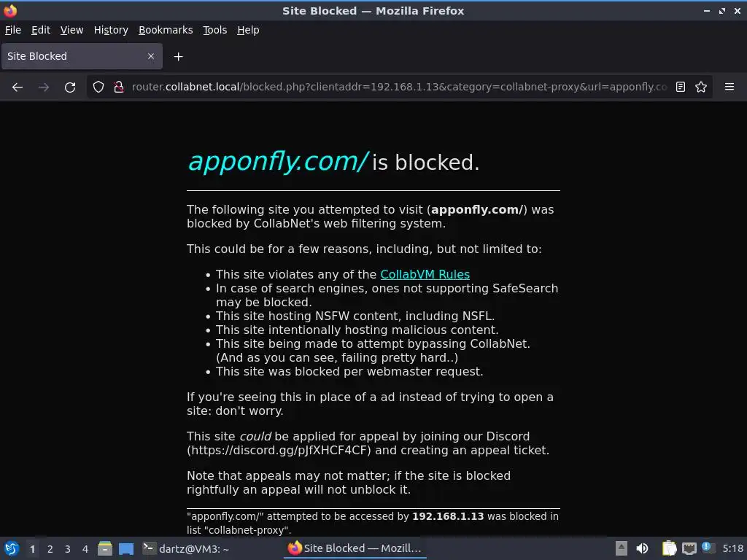The image size is (747, 560).
Task: Click the line 'This site was blocked per webmaster request.'
Action: pyautogui.click(x=349, y=372)
